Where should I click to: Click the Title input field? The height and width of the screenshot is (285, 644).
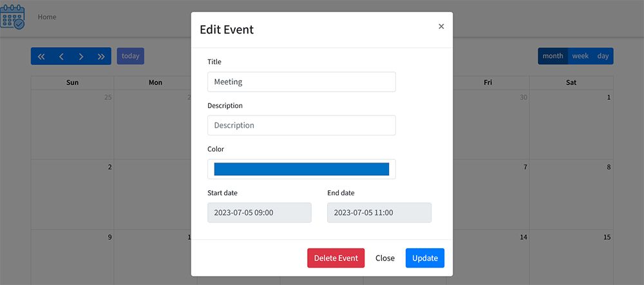click(x=301, y=82)
